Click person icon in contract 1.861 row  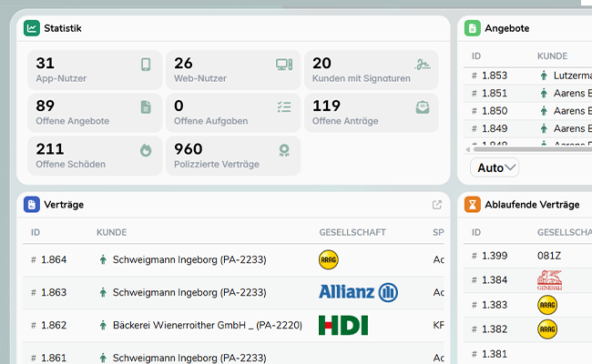(x=103, y=358)
